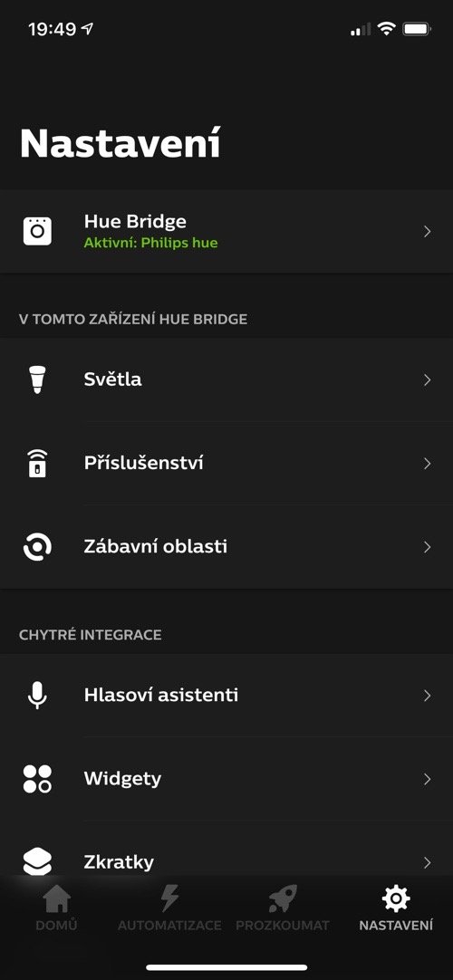Tap the remote accessory icon for Příslušenství
Viewport: 453px width, 980px height.
37,463
